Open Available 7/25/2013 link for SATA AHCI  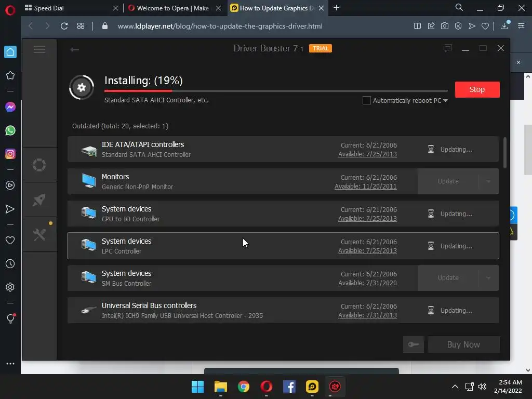click(x=367, y=154)
